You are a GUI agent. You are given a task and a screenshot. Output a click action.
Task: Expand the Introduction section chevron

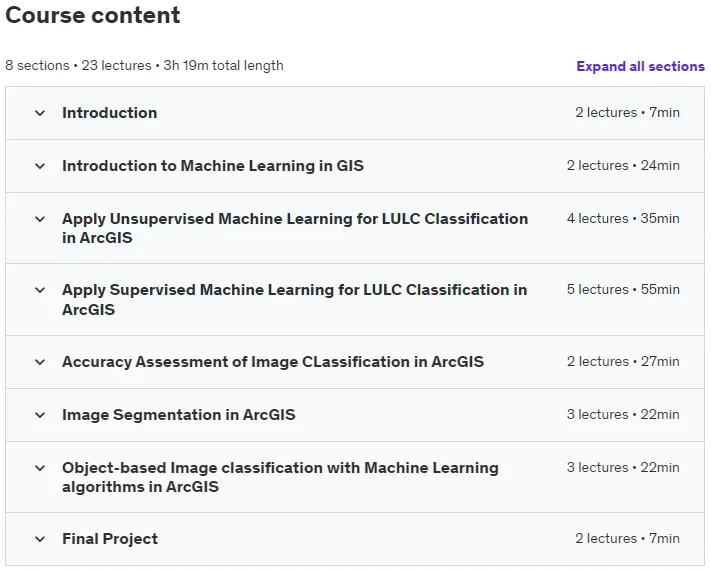[x=40, y=113]
